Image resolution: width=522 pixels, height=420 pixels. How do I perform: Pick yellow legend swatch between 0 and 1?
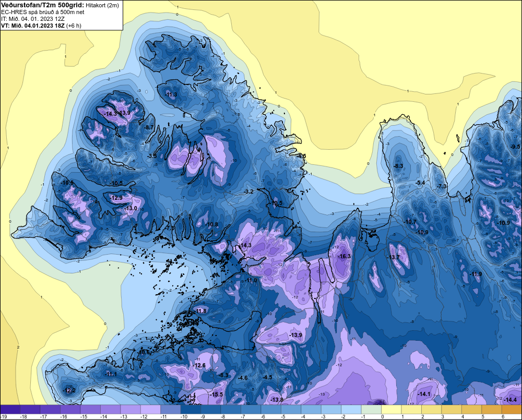tap(391, 410)
